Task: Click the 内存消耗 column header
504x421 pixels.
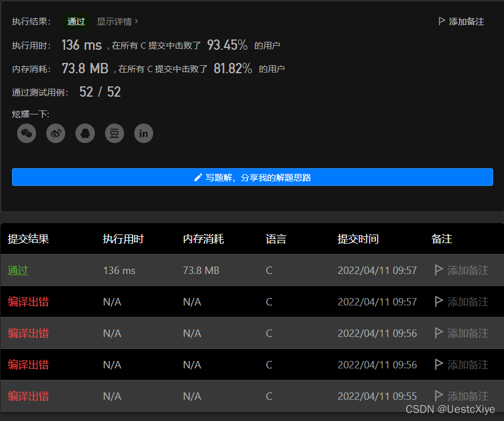Action: pos(203,239)
